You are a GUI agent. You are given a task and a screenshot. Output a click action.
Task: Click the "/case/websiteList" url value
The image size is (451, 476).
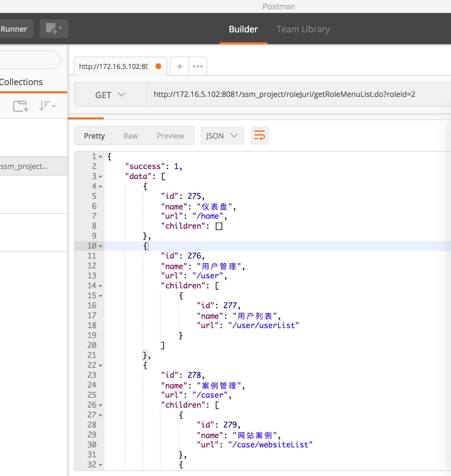270,445
